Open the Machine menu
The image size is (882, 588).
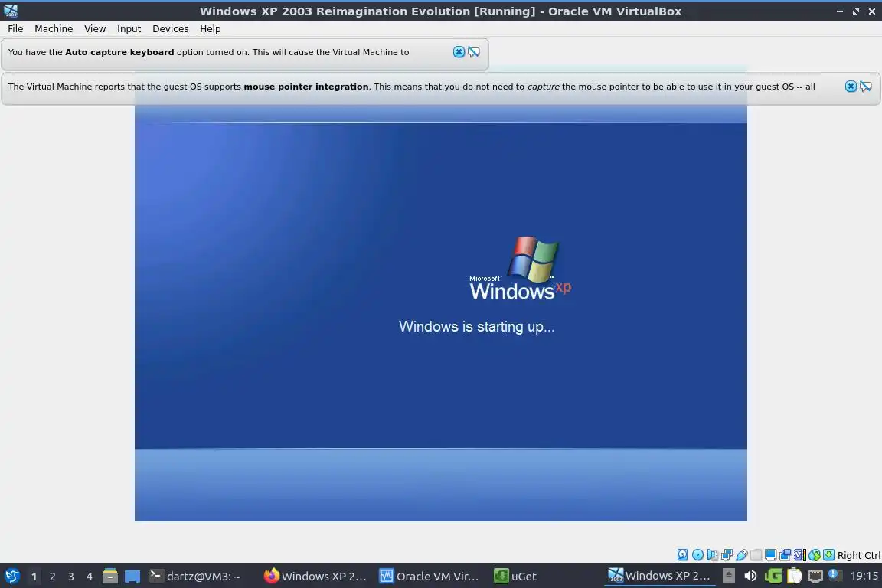click(x=54, y=28)
